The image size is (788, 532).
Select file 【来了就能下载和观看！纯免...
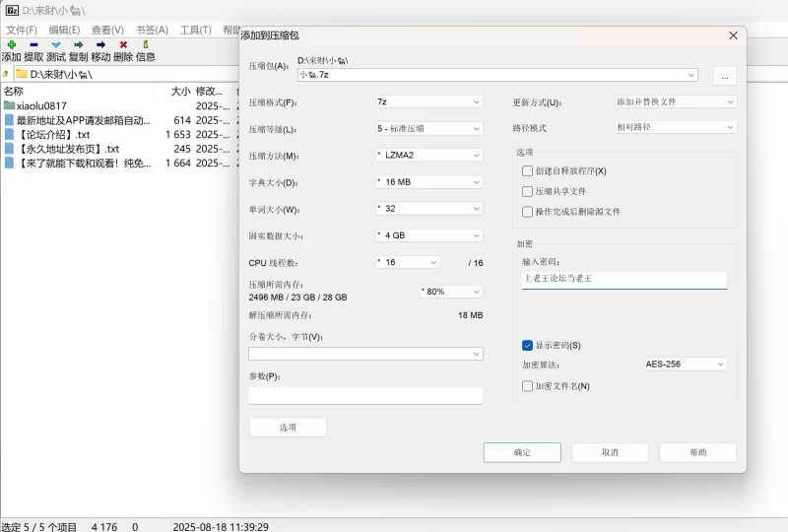tap(119, 163)
